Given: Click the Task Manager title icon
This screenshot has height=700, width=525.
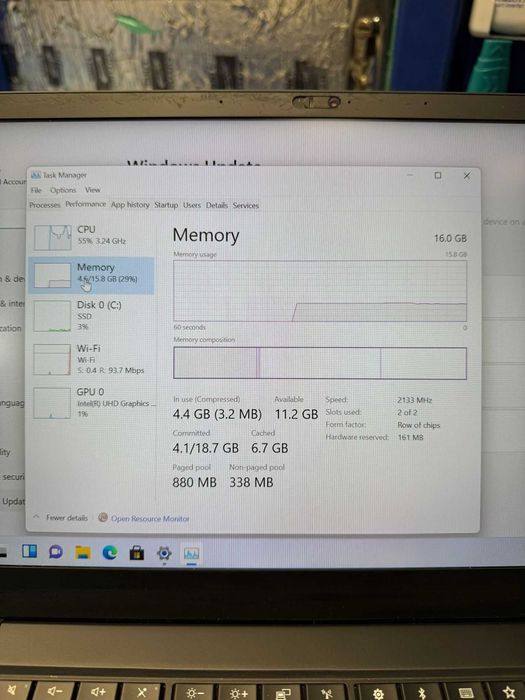Looking at the screenshot, I should 35,175.
